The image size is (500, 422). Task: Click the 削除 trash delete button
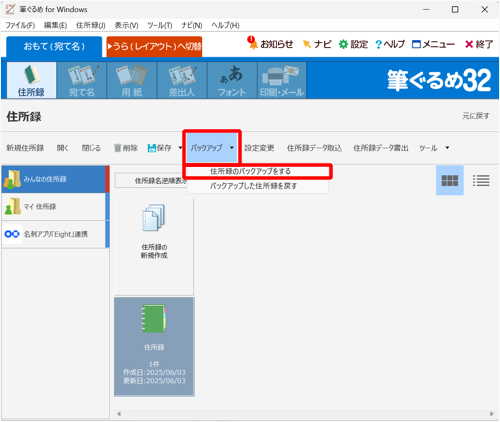click(126, 148)
